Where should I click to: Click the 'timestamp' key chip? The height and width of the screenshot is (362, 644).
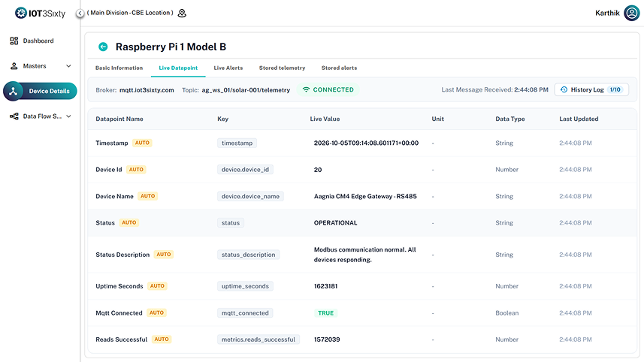(237, 143)
